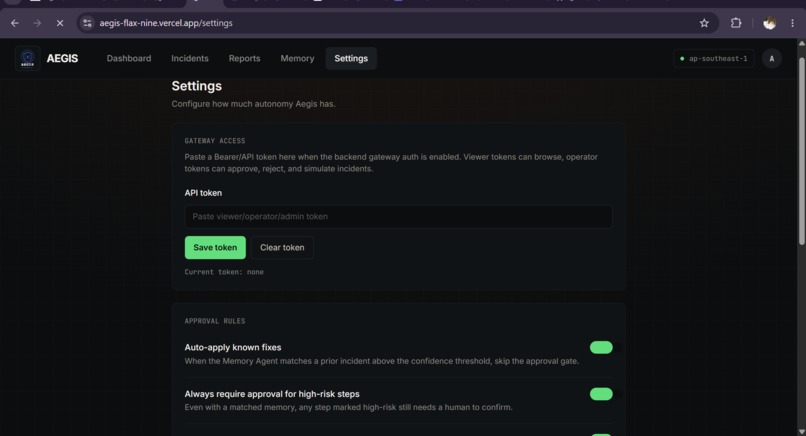Open the Reports tab
Image resolution: width=806 pixels, height=436 pixels.
tap(244, 59)
